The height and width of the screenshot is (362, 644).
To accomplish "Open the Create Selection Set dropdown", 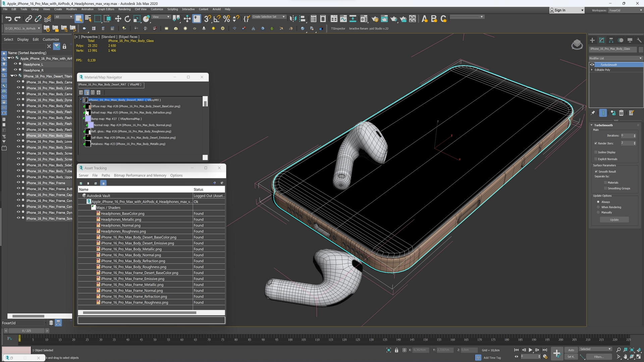I will pos(269,17).
